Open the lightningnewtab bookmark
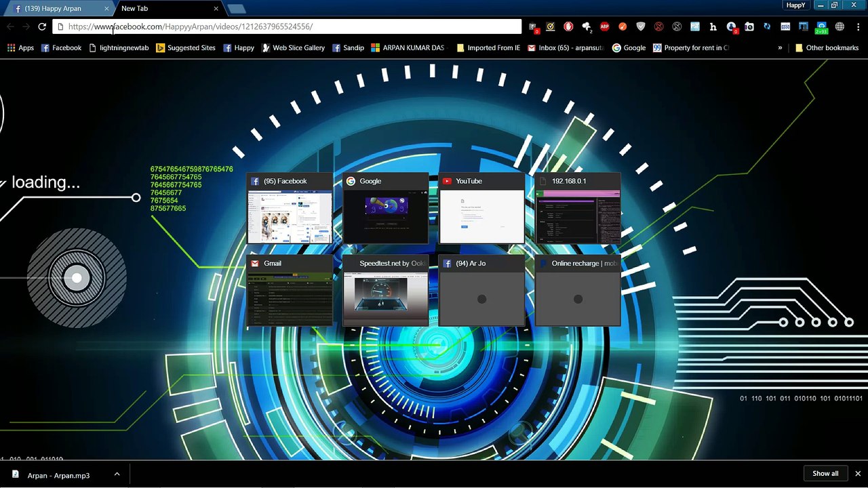This screenshot has height=488, width=868. point(119,48)
